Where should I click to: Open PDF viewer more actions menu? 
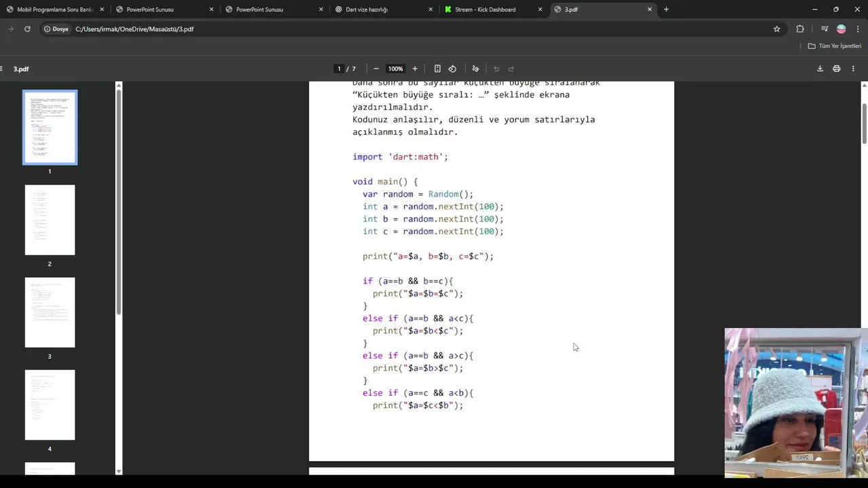pyautogui.click(x=853, y=68)
